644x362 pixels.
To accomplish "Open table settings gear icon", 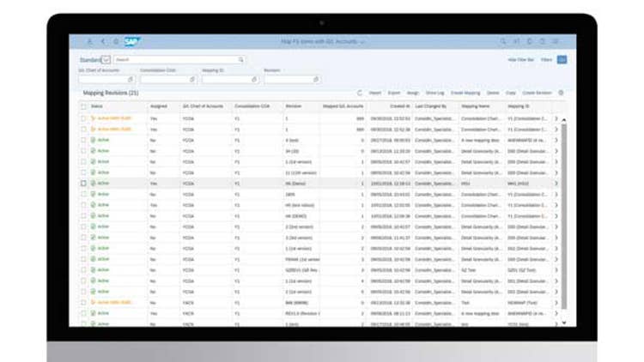I will [561, 93].
